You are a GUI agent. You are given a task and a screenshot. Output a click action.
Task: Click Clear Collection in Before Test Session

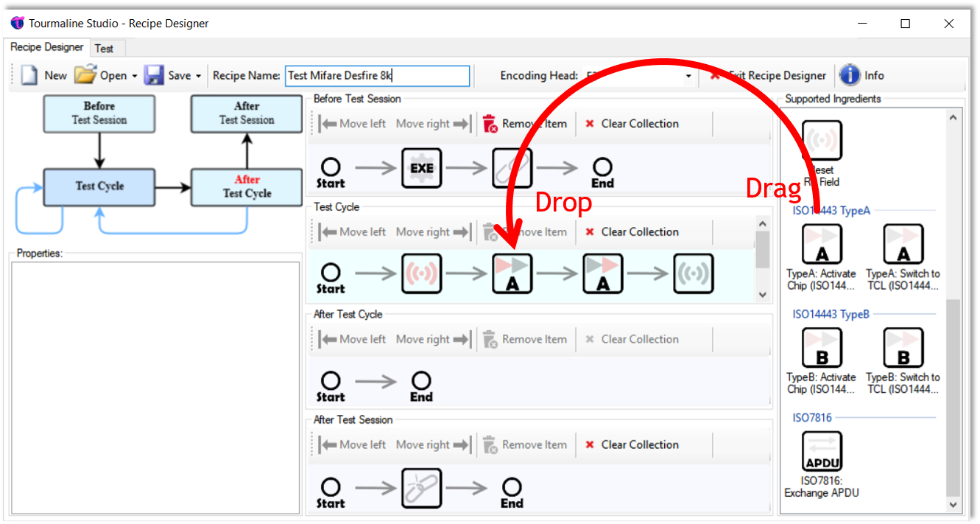[x=631, y=124]
